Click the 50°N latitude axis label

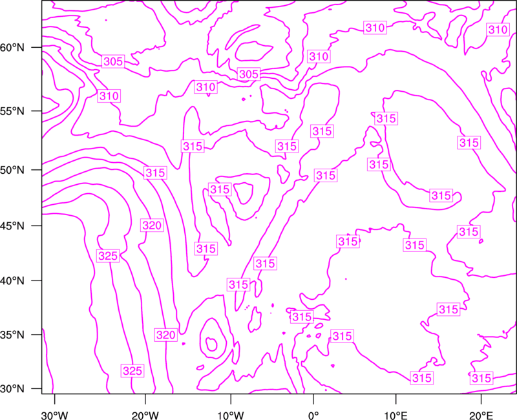(x=12, y=170)
